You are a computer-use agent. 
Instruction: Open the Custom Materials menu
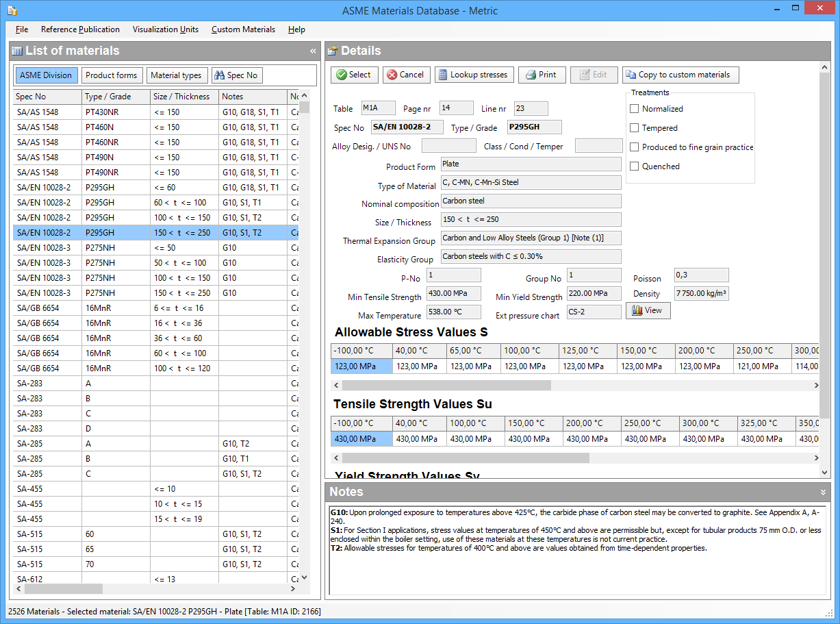tap(243, 29)
